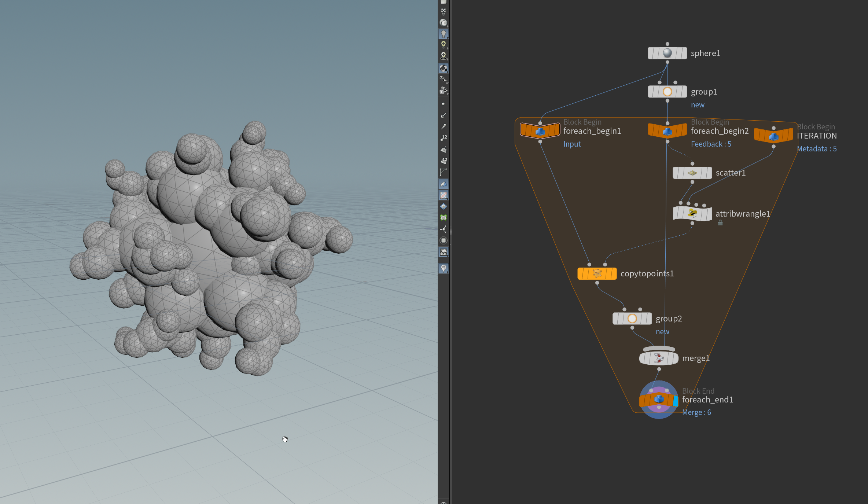Viewport: 868px width, 504px height.
Task: Click the output connector of sphere1
Action: pos(667,62)
